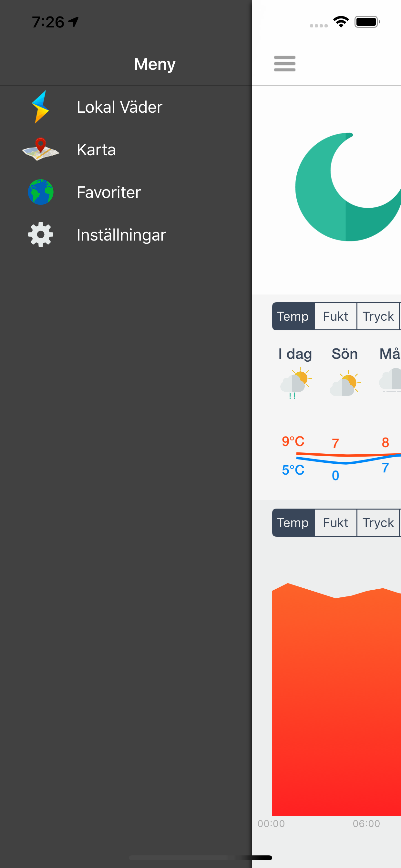
Task: Select the Sön day forecast label
Action: pos(344,354)
